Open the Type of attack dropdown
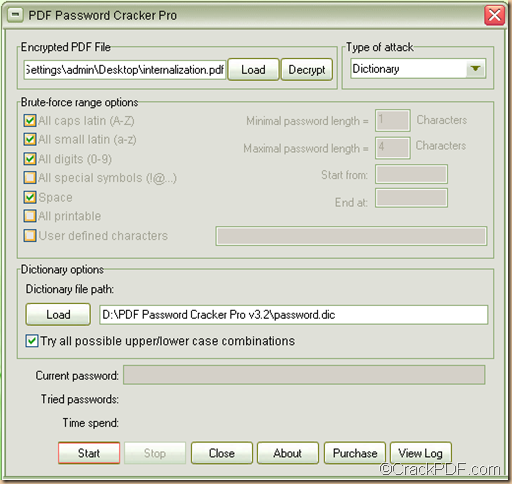The image size is (512, 484). 475,69
